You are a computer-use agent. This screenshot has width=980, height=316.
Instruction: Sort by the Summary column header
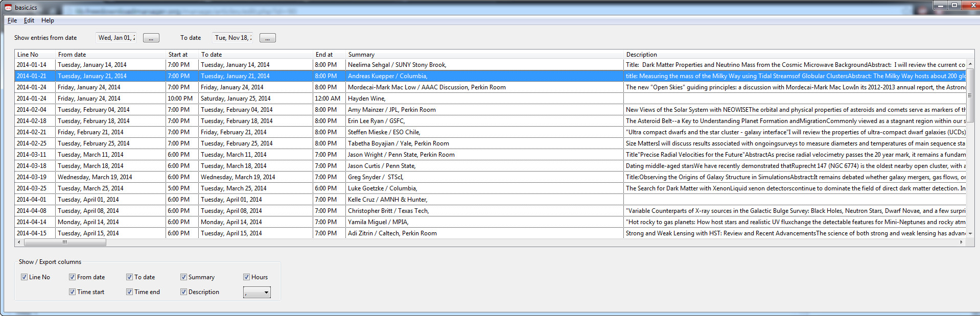click(x=484, y=55)
